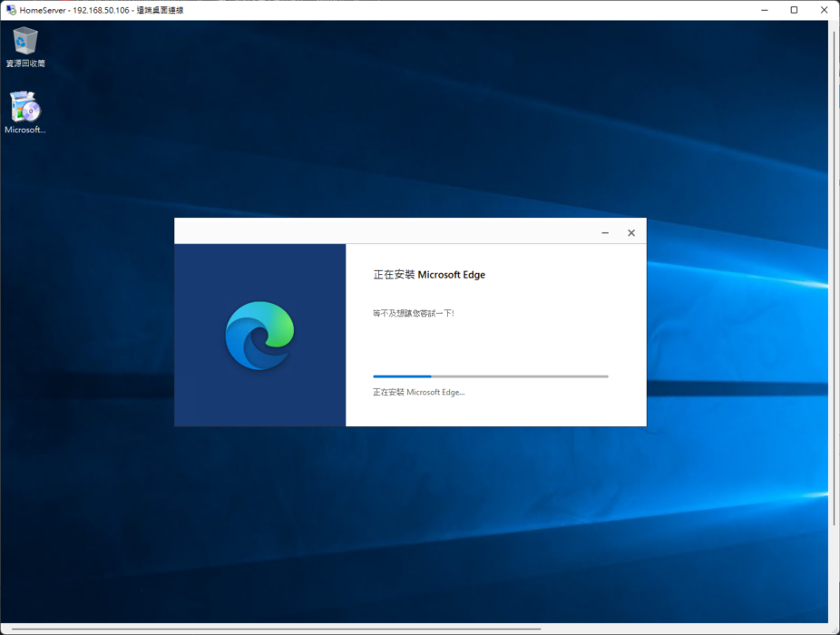Image resolution: width=840 pixels, height=635 pixels.
Task: Click the '等不及想讓您嘗試一下!' text
Action: pyautogui.click(x=414, y=314)
